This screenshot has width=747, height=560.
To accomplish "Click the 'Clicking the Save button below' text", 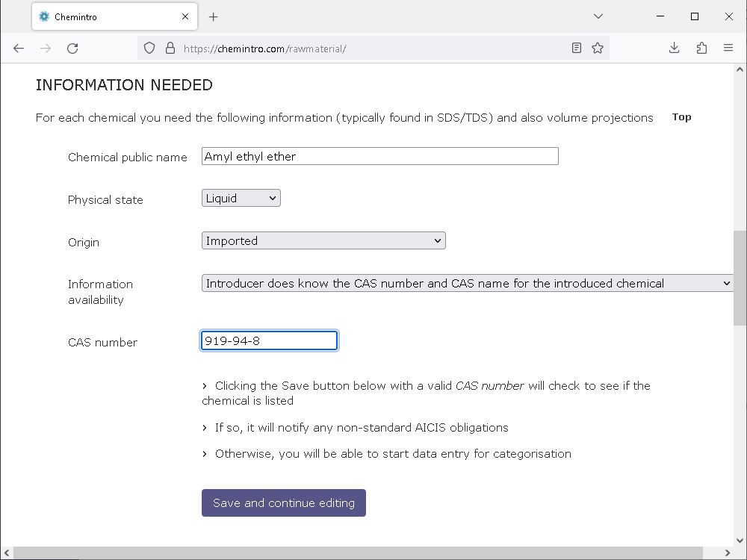I will click(x=426, y=393).
